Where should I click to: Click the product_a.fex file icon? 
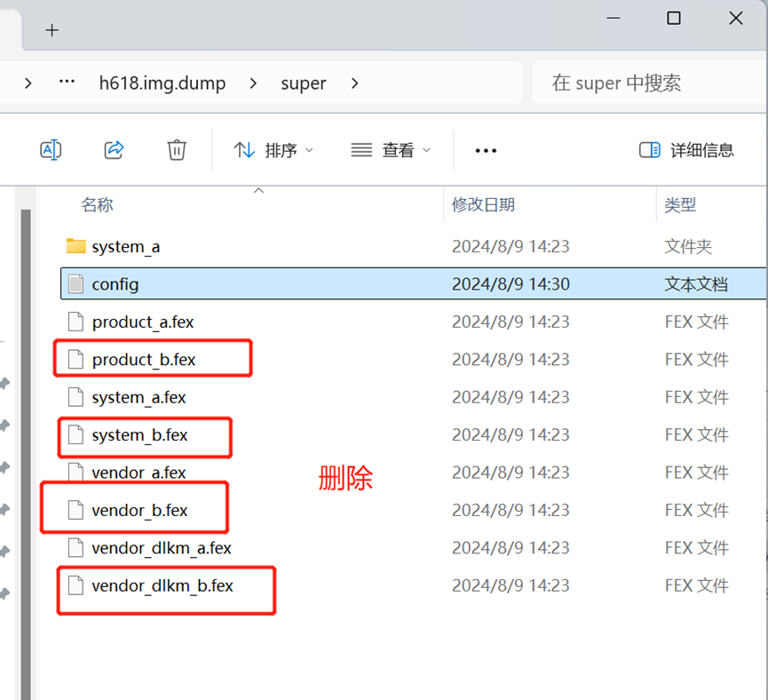tap(75, 322)
